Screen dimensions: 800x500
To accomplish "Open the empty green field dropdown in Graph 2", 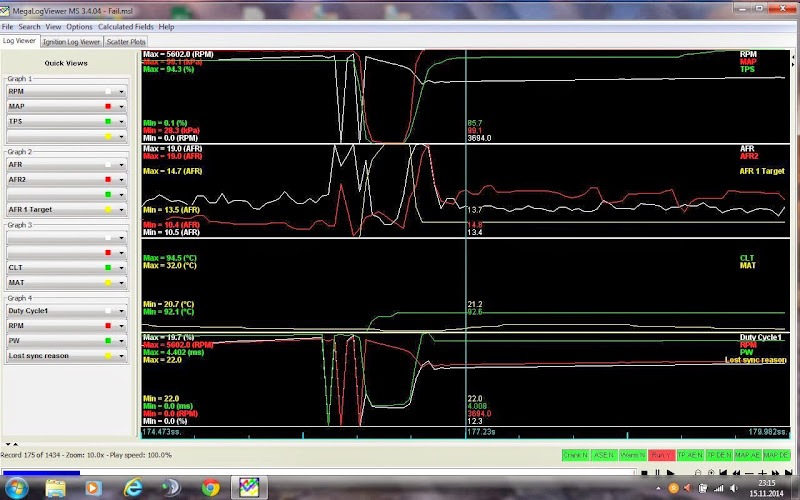I will pyautogui.click(x=66, y=194).
